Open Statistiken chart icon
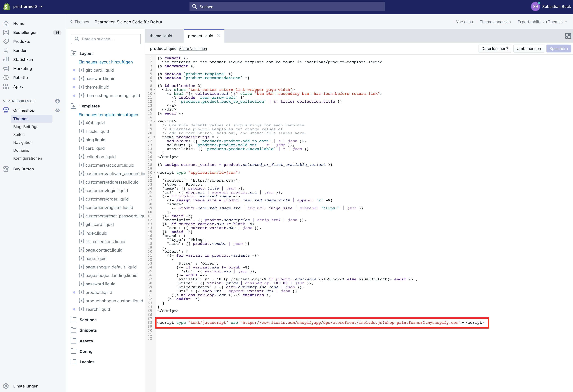Screen dimensions: 573x392 [6, 59]
